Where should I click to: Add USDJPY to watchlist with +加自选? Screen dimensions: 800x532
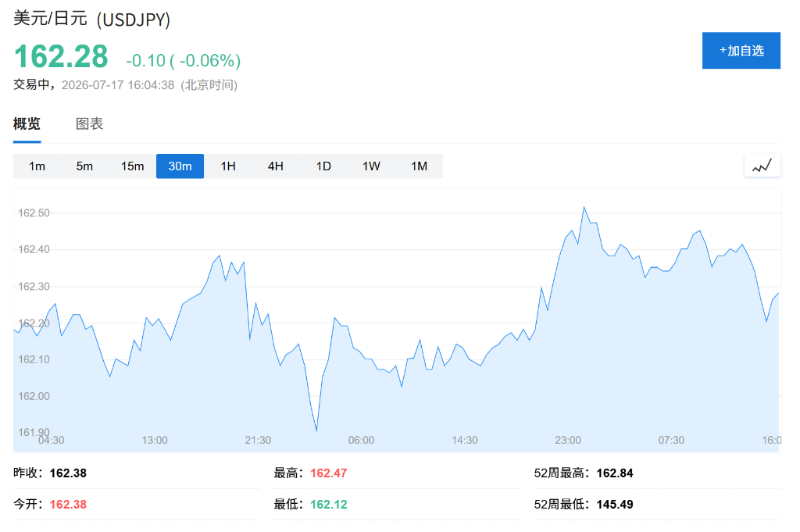click(x=741, y=51)
